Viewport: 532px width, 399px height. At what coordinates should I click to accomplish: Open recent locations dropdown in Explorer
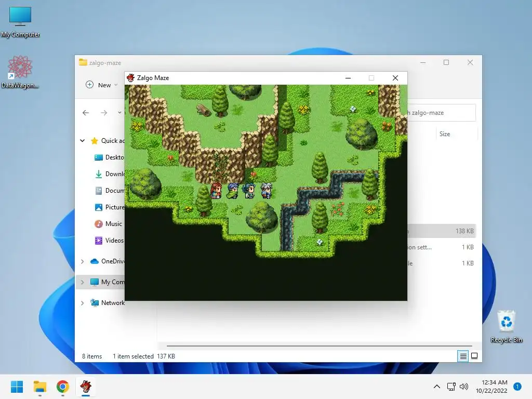pyautogui.click(x=119, y=113)
